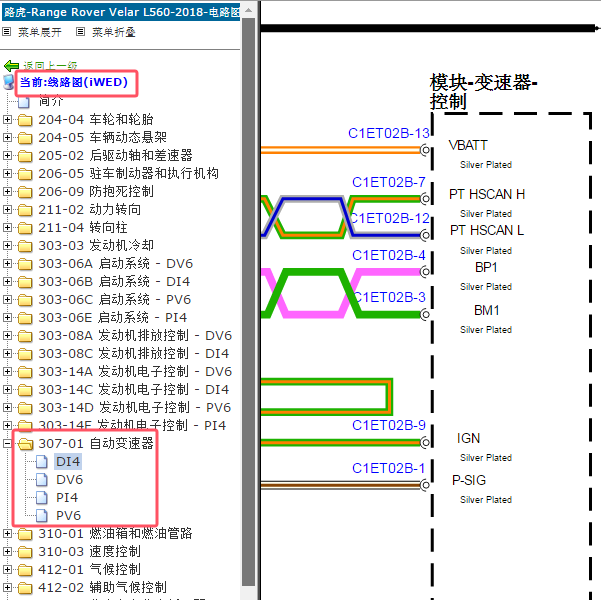This screenshot has height=600, width=601.
Task: Expand the 205-02 后驱动轴和差速器 folder
Action: tap(7, 155)
